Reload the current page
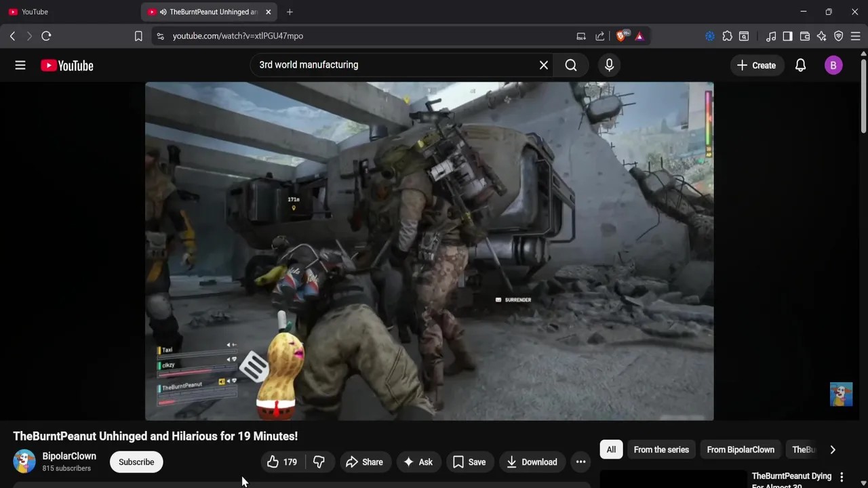868x488 pixels. [46, 36]
